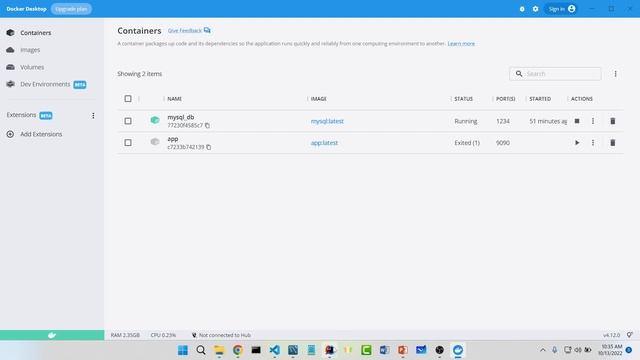This screenshot has width=640, height=360.
Task: Sort by STATUS column header
Action: 463,99
